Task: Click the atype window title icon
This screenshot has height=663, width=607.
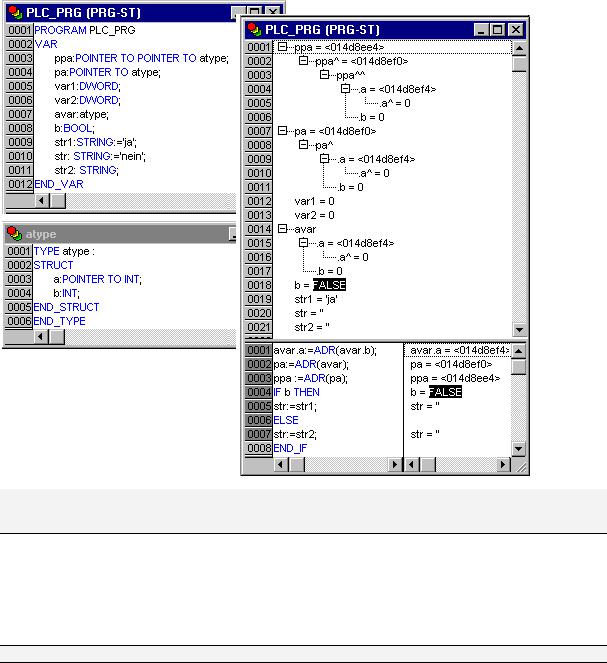Action: pyautogui.click(x=14, y=233)
